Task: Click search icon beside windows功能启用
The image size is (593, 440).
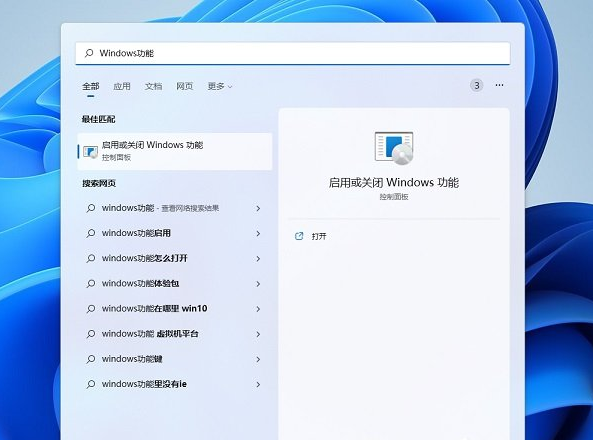Action: [91, 233]
